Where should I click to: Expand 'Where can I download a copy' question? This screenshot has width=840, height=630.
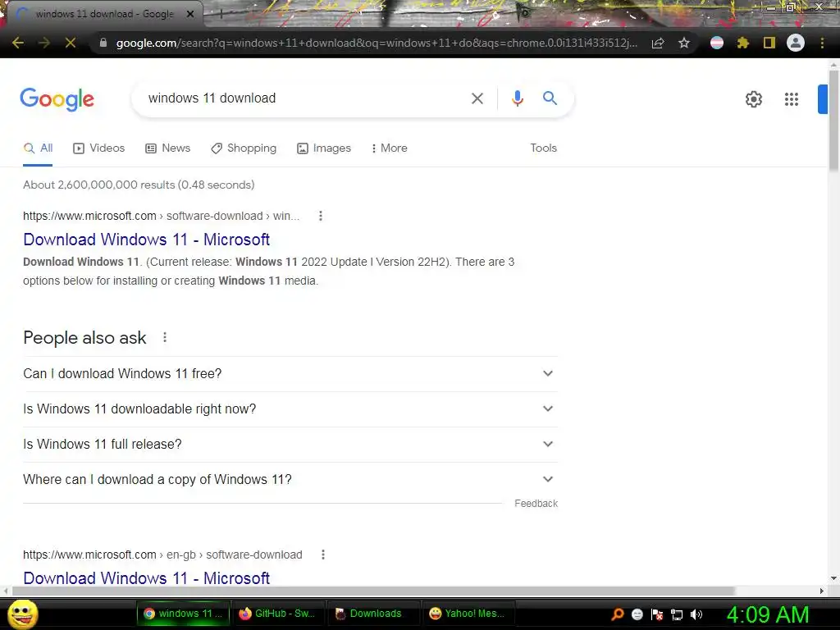tap(290, 479)
